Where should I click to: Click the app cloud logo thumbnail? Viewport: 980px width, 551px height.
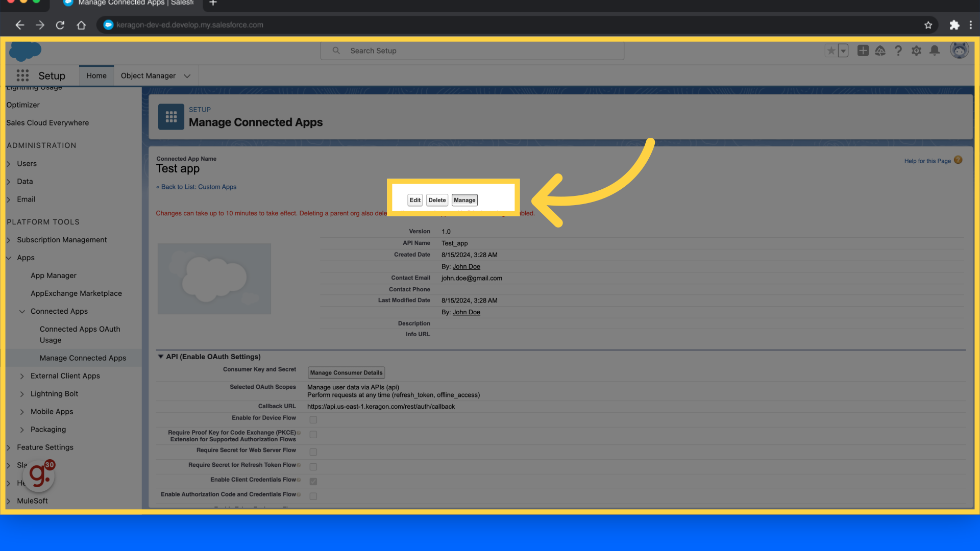click(214, 279)
